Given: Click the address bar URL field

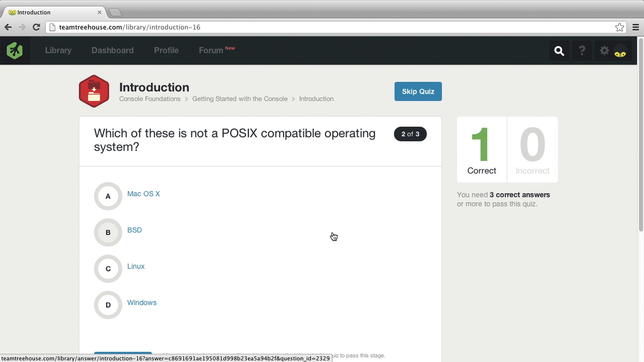Looking at the screenshot, I should [335, 27].
